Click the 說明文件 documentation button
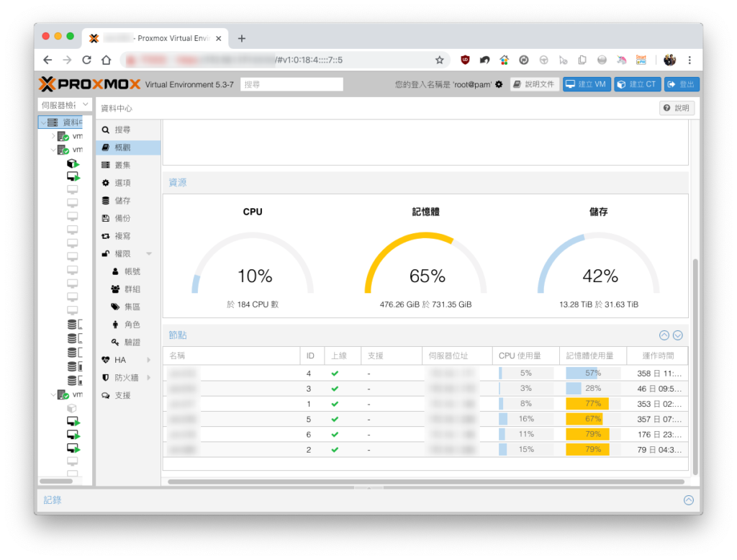Screen dimensions: 737x560 (x=535, y=84)
